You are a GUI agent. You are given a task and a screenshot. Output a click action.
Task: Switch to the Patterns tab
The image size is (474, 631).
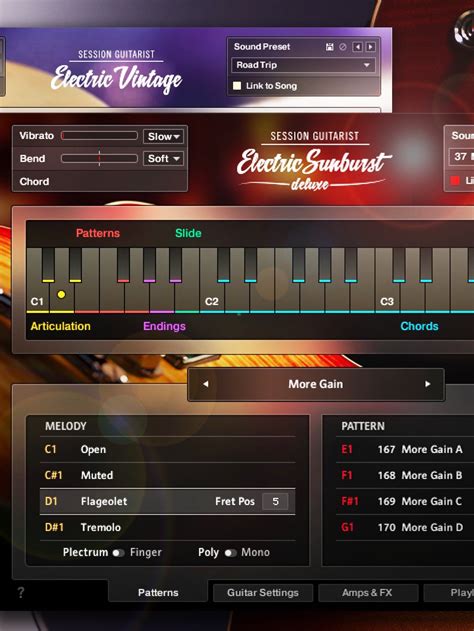(158, 592)
